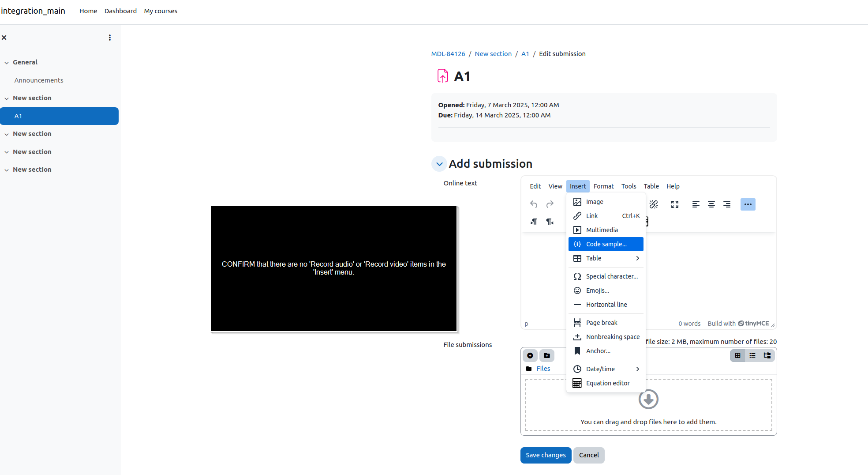Align text right in the editor
Viewport: 868px width, 475px height.
(727, 204)
